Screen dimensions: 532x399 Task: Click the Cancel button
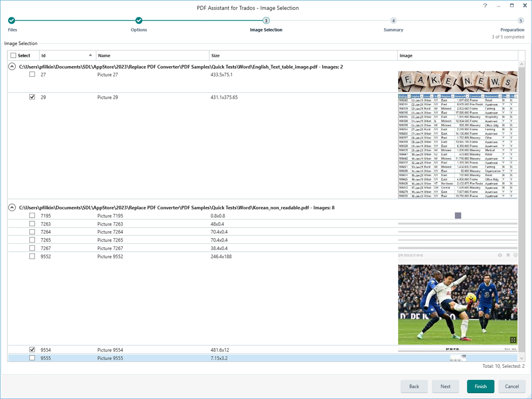512,386
